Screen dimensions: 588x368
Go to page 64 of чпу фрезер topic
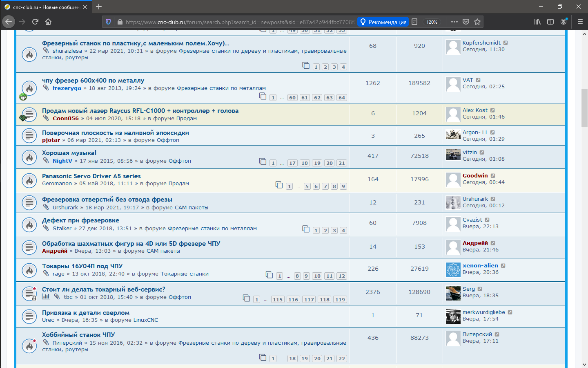click(x=342, y=98)
